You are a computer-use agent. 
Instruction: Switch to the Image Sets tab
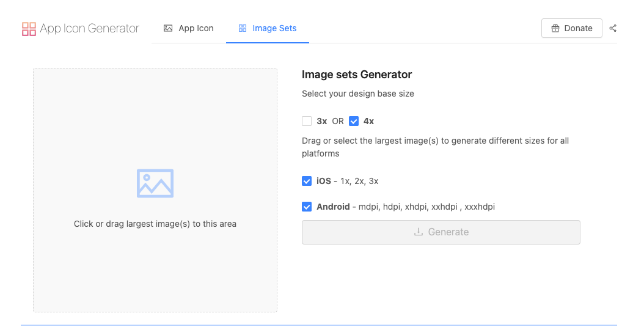pos(268,28)
